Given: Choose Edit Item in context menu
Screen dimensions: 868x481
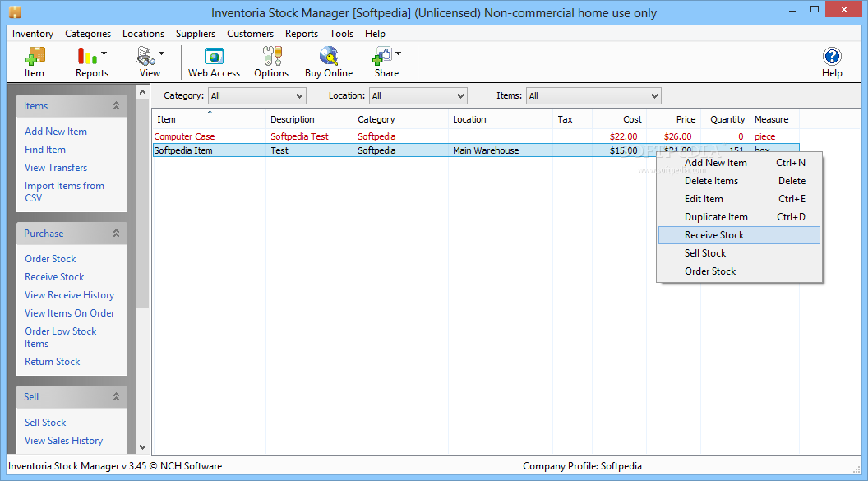Looking at the screenshot, I should click(x=739, y=199).
